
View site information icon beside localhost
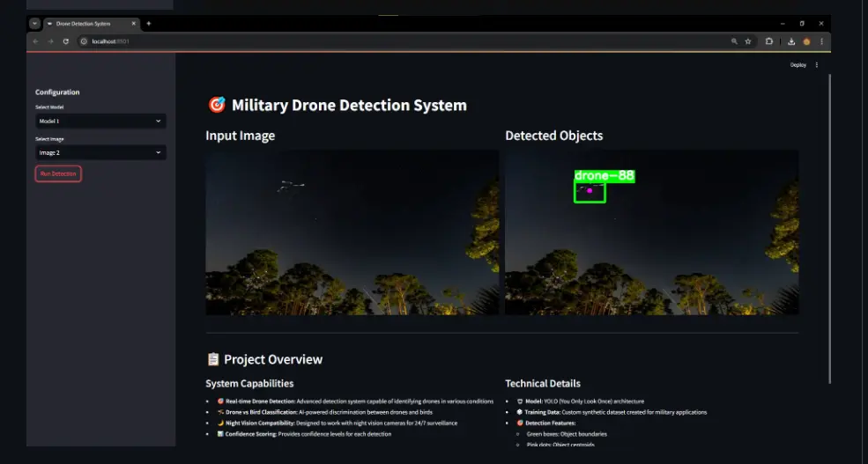(x=85, y=41)
